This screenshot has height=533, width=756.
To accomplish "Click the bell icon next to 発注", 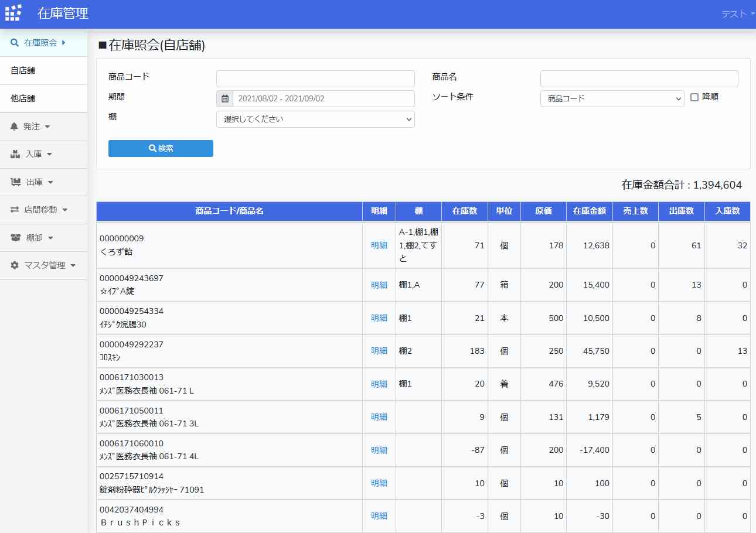I will coord(15,127).
